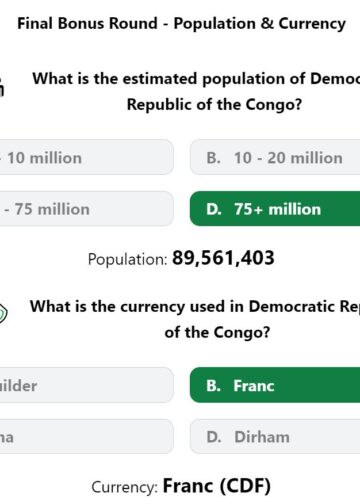Click the population figure 89,561,403

point(223,258)
